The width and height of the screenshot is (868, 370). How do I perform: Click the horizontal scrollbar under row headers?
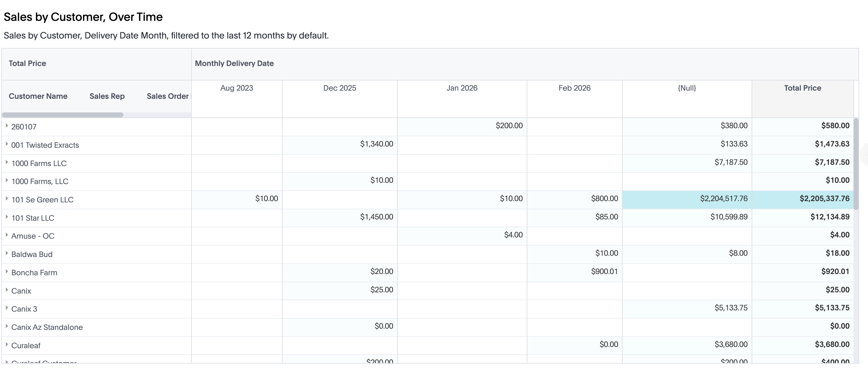click(63, 115)
